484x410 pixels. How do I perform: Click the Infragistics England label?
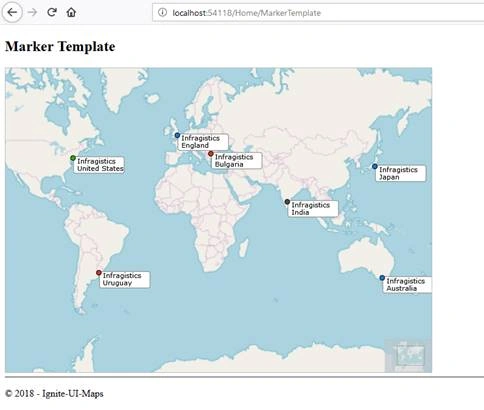pos(203,142)
